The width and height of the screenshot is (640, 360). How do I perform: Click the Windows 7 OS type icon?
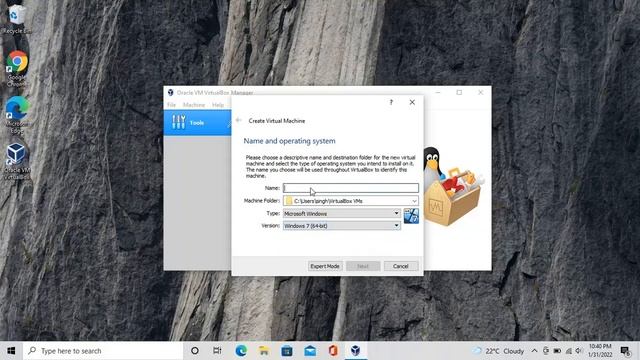click(411, 216)
